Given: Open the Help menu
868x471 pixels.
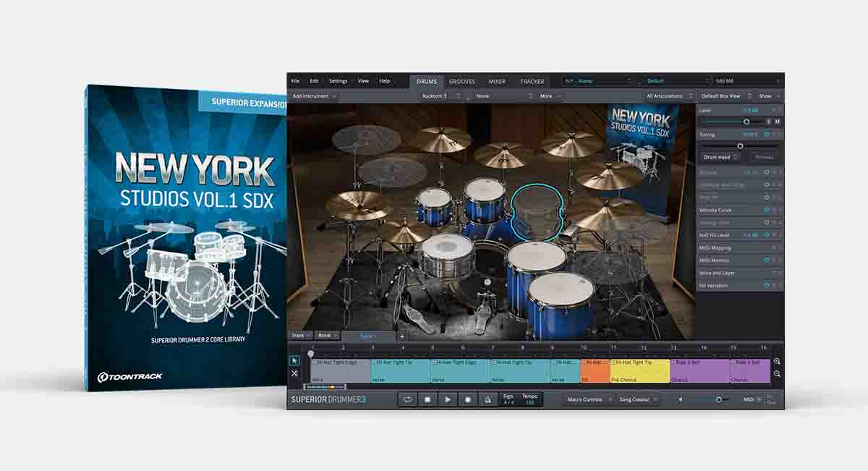Looking at the screenshot, I should click(x=385, y=81).
